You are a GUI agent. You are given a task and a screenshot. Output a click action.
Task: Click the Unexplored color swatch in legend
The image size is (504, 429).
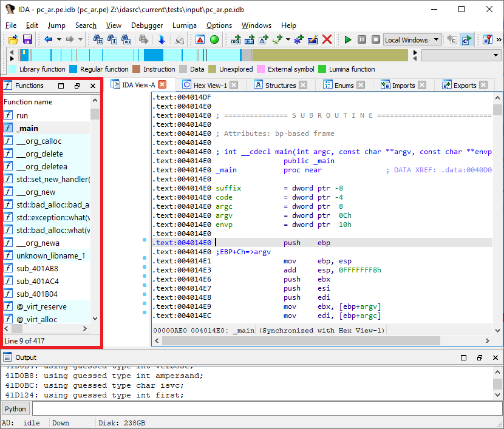tap(212, 69)
